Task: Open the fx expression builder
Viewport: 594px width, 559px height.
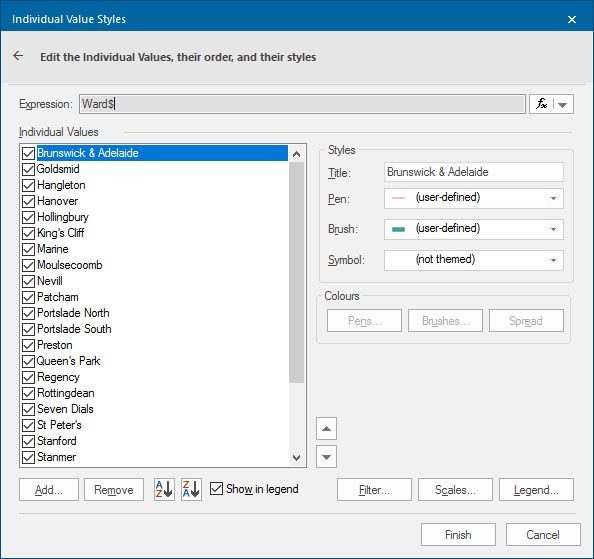Action: click(541, 104)
